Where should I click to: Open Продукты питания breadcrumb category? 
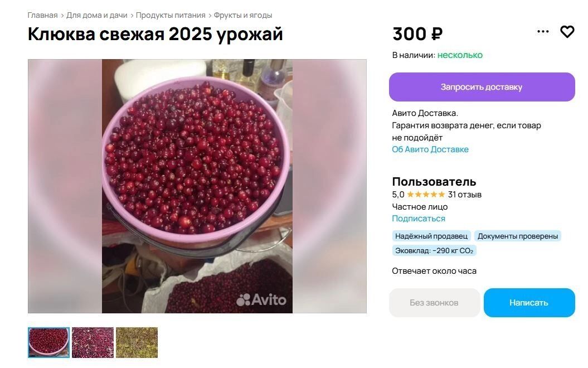click(x=171, y=16)
